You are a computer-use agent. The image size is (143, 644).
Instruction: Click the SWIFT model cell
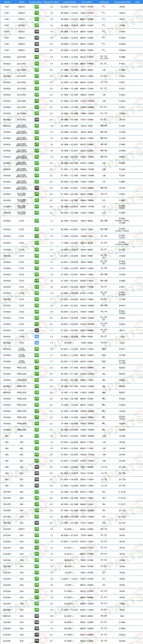(x=22, y=529)
